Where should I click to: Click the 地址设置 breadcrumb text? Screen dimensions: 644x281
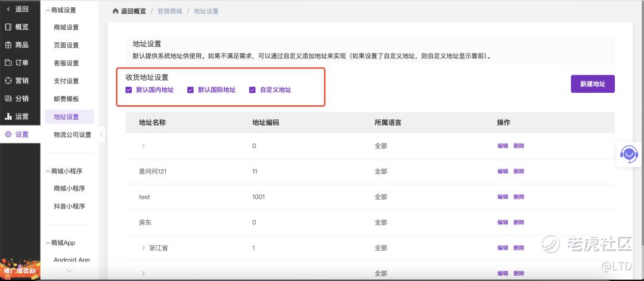click(x=206, y=11)
